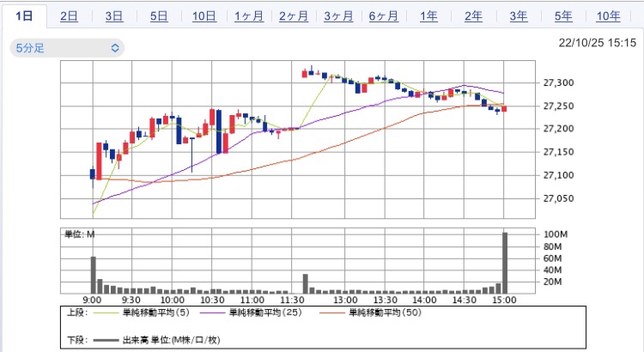Image resolution: width=644 pixels, height=352 pixels.
Task: Open the 5日 range tab
Action: [x=159, y=16]
